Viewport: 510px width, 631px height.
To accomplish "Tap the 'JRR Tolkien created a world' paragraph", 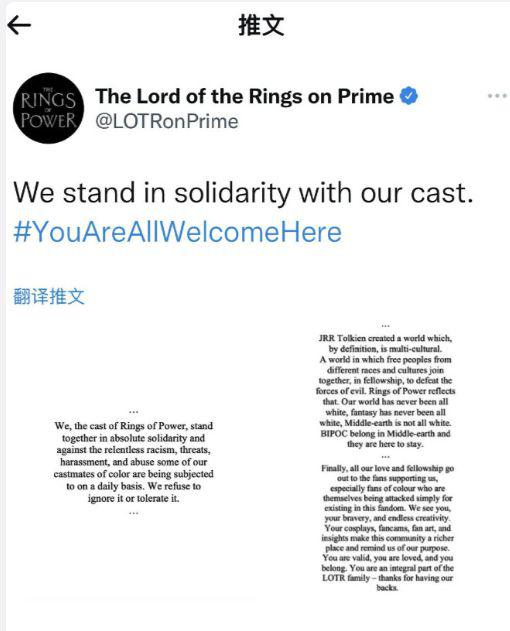I will (385, 391).
